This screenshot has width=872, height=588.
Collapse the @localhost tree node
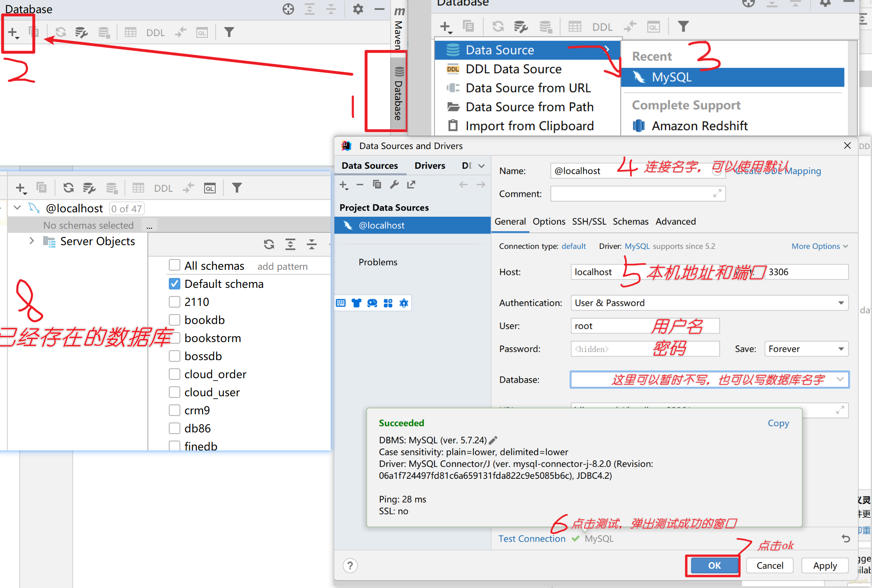[x=17, y=208]
